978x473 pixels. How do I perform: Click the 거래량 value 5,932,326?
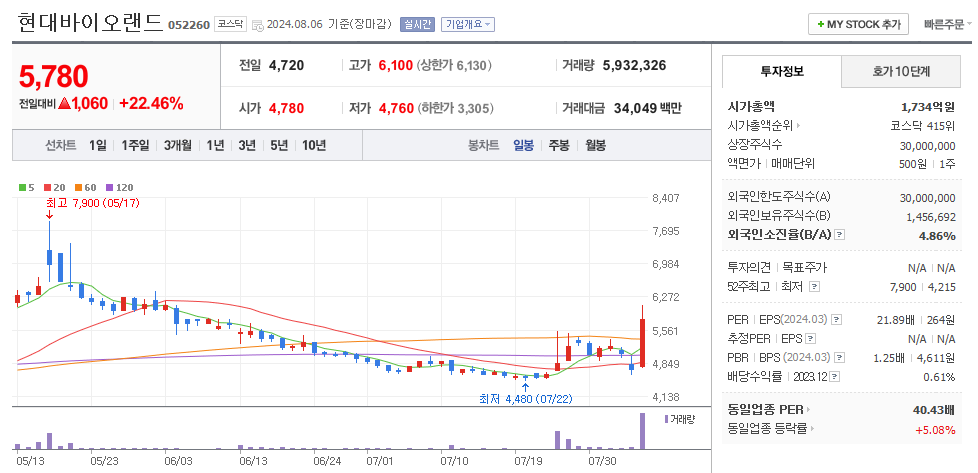tap(634, 65)
